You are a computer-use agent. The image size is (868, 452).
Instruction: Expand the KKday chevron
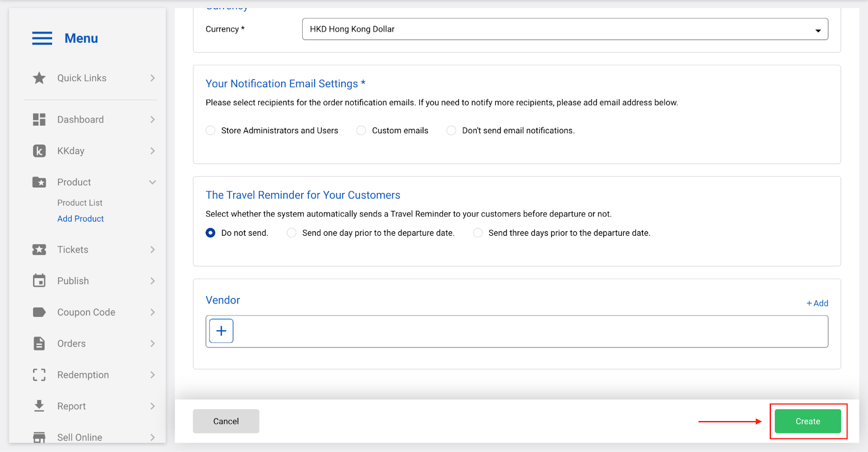coord(152,151)
